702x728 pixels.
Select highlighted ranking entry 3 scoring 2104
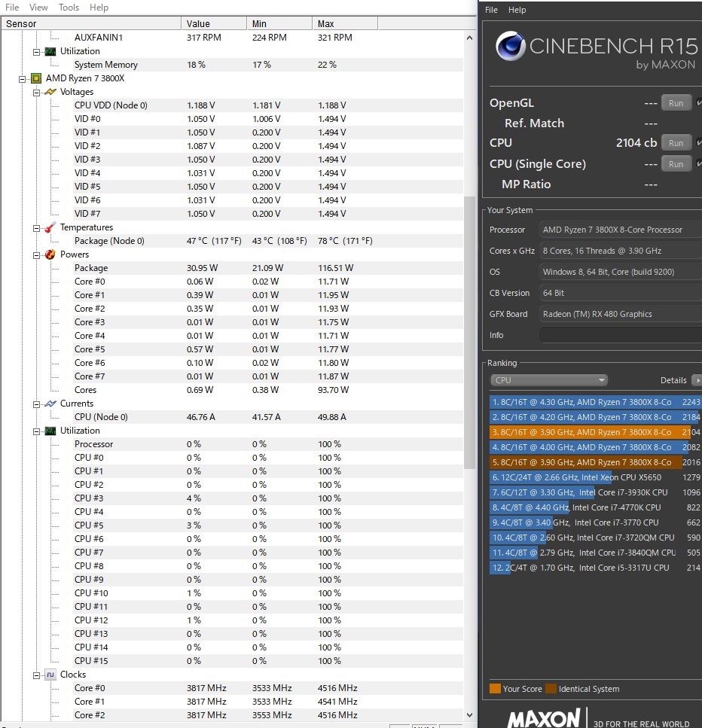point(595,432)
